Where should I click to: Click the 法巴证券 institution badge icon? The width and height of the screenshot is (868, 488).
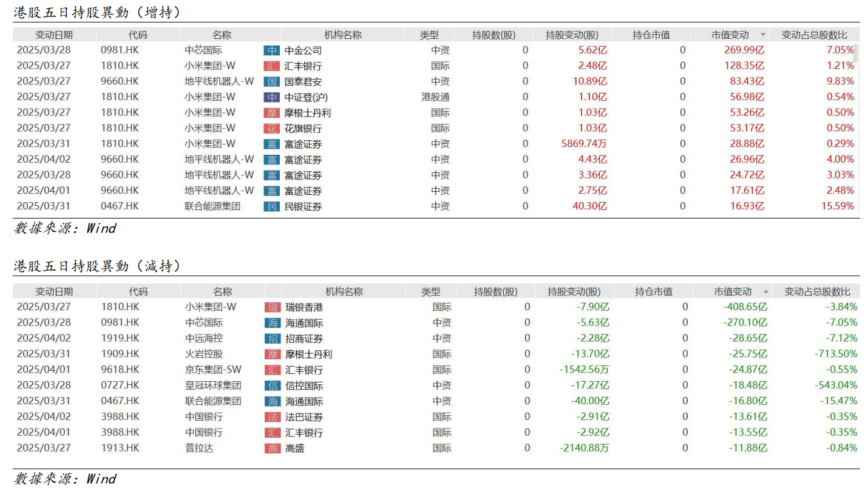click(273, 417)
